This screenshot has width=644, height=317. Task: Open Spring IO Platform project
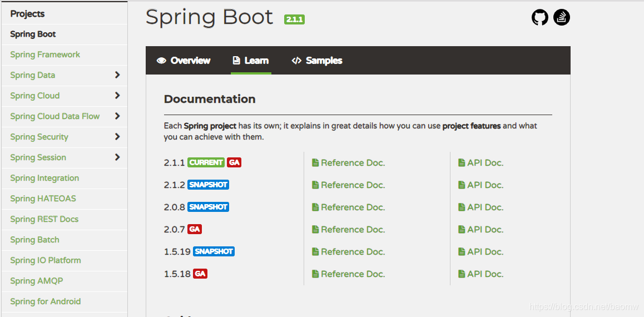point(46,260)
